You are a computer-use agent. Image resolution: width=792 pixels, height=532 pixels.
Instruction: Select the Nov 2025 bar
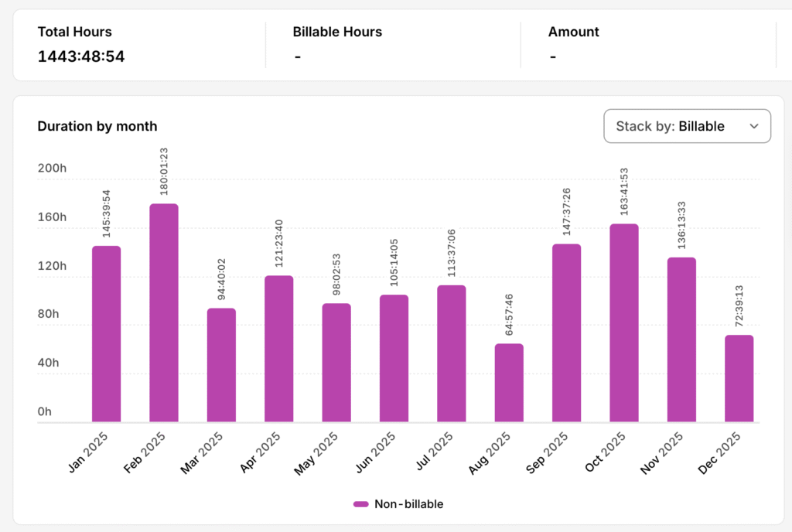[681, 339]
